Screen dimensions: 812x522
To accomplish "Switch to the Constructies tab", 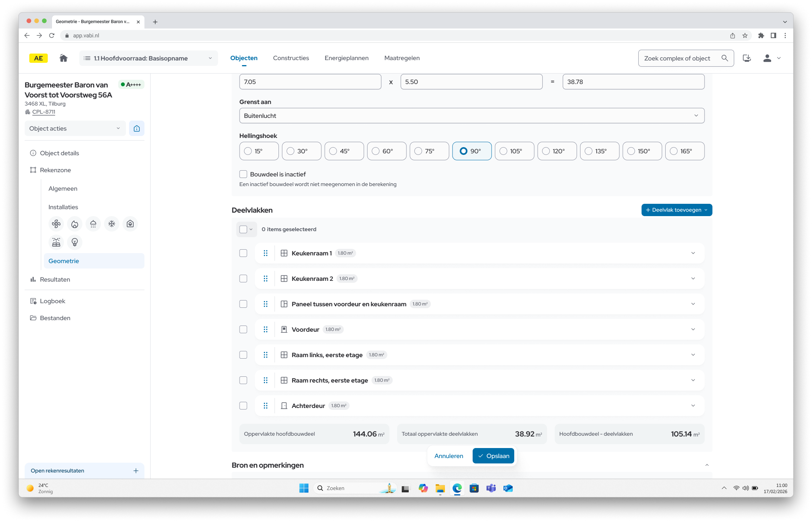I will pyautogui.click(x=291, y=58).
